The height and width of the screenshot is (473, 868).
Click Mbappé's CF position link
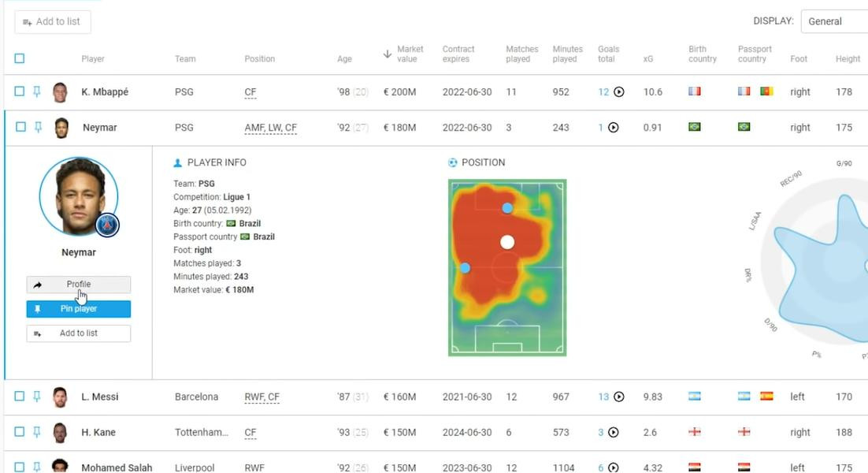click(x=250, y=92)
